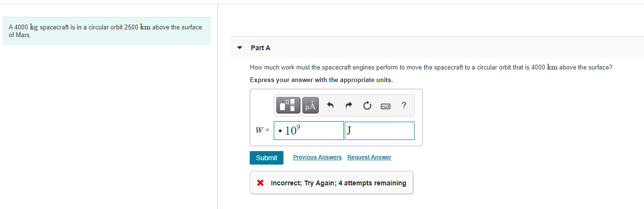Click the Request Answer link
This screenshot has height=209, width=644.
point(369,157)
